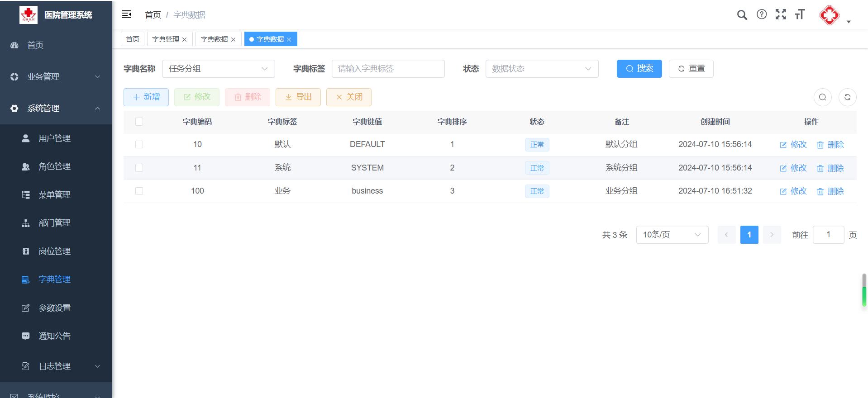This screenshot has width=868, height=398.
Task: Click the header search magnifier icon
Action: pyautogui.click(x=742, y=15)
